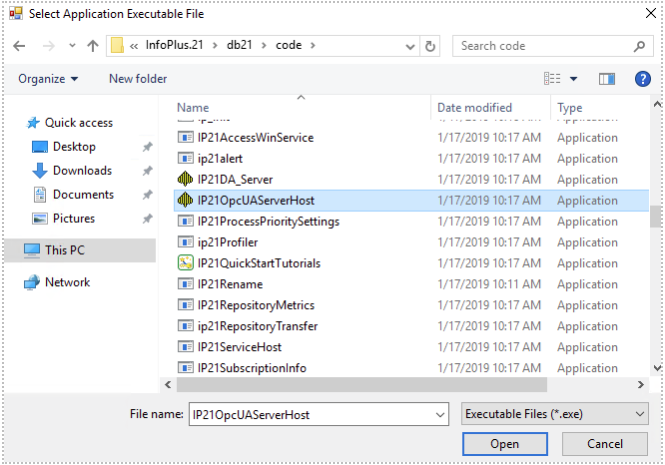The image size is (665, 465).
Task: Select the IP21AccessWinService file icon
Action: tap(185, 137)
